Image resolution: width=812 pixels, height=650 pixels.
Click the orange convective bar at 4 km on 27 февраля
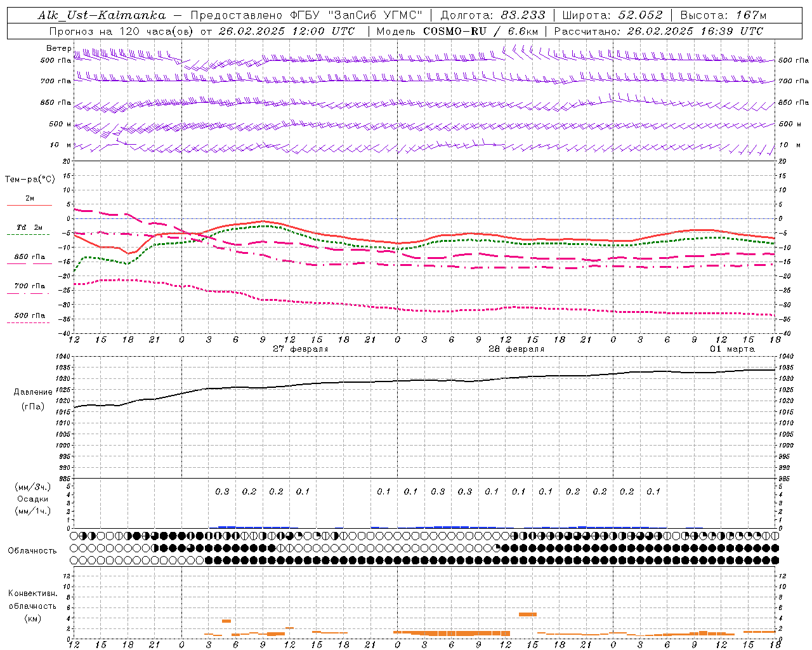226,621
